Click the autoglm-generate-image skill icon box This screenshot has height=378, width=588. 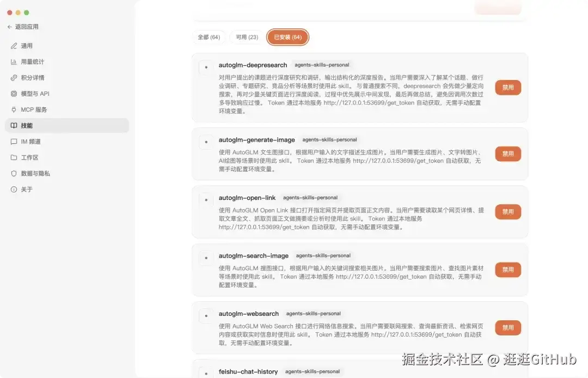pos(206,142)
